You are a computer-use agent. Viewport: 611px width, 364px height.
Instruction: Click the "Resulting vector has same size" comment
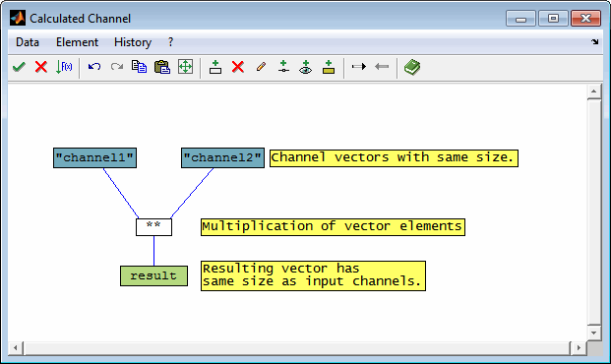[x=313, y=275]
